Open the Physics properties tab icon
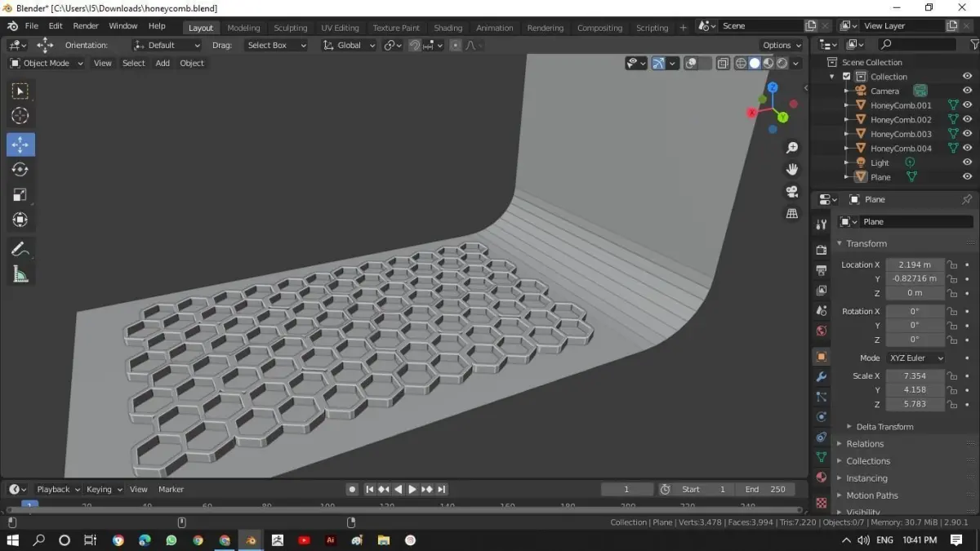Screen dimensions: 980x551 822,417
